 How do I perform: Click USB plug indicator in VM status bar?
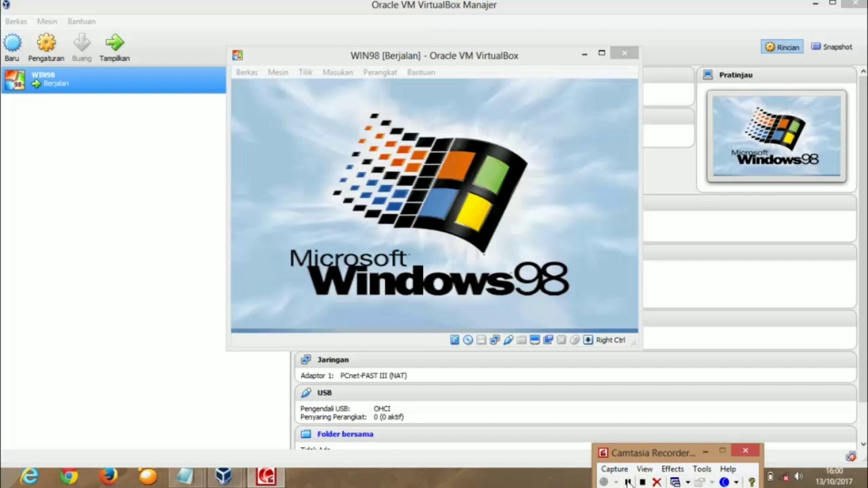[509, 340]
